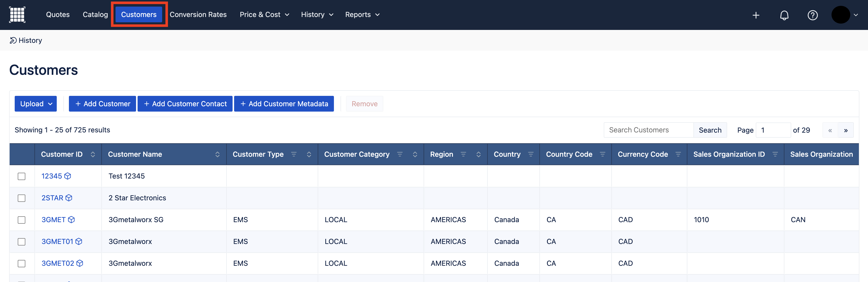Click the Add Customer Contact button

pyautogui.click(x=185, y=103)
